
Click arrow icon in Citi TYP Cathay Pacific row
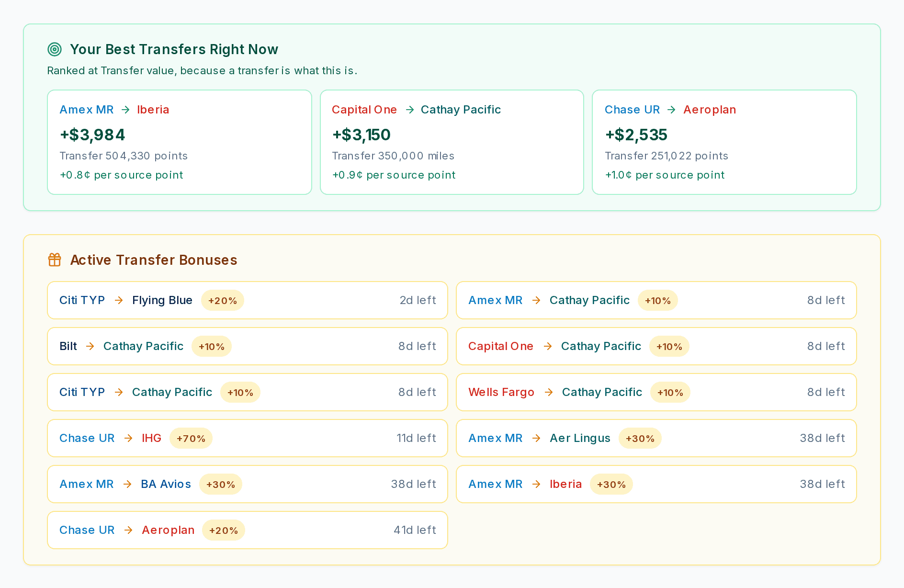click(x=119, y=392)
